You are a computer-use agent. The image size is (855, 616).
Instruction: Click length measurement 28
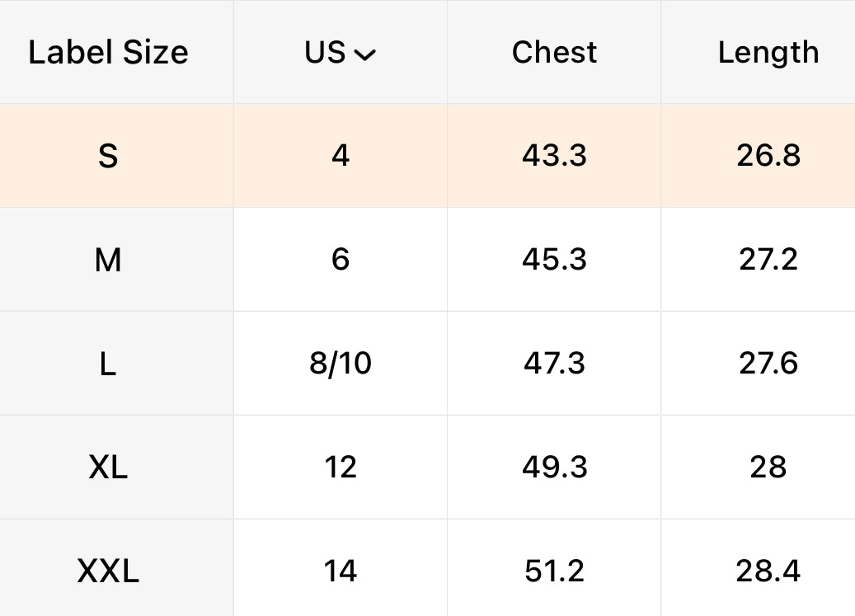click(x=768, y=468)
